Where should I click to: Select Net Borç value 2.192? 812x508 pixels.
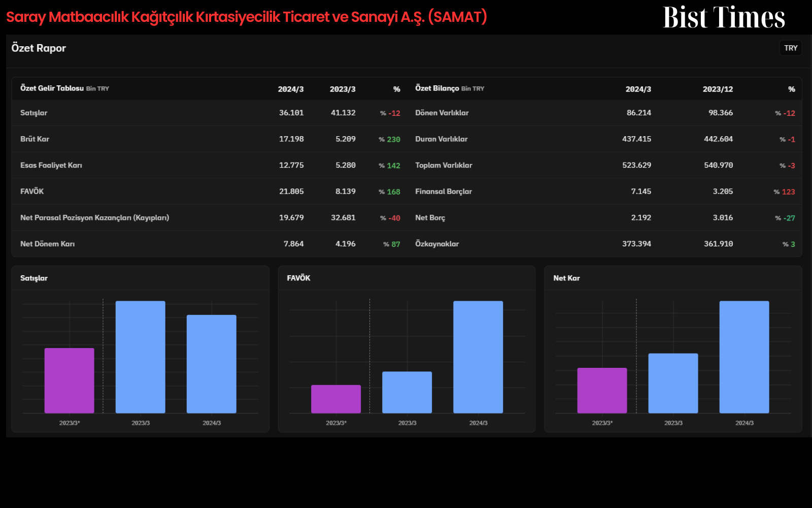point(641,217)
